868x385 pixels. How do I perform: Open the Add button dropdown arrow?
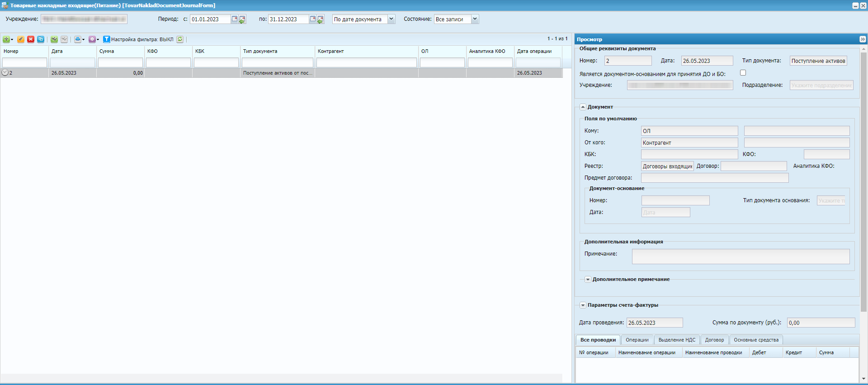click(12, 40)
